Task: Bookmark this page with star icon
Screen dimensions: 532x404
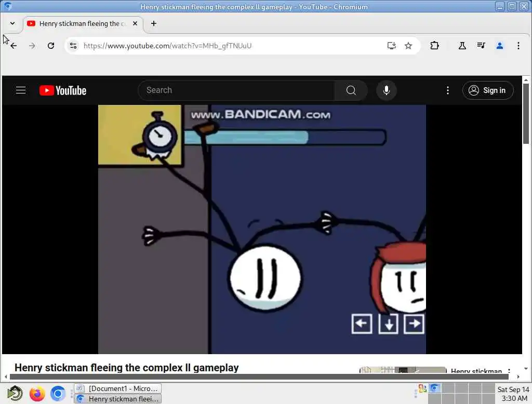Action: (408, 46)
